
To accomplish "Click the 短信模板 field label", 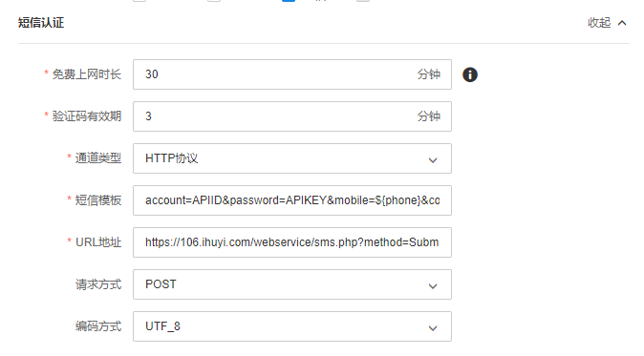I will 97,200.
